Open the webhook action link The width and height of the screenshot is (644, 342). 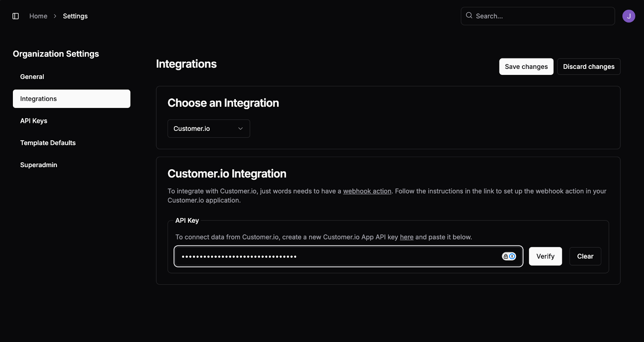click(367, 191)
